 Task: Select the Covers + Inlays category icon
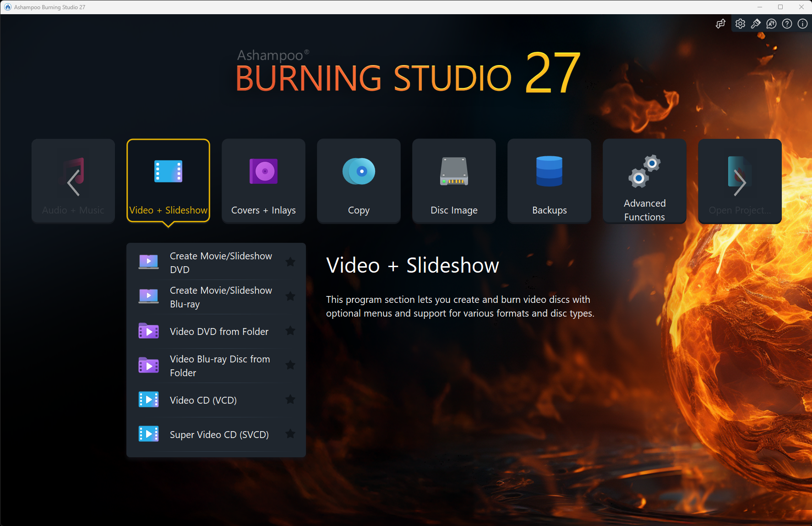pos(263,171)
